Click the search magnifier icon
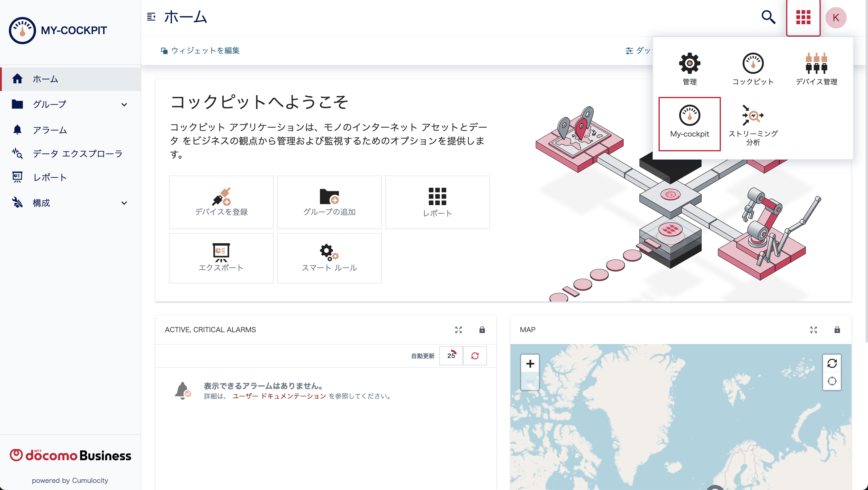This screenshot has width=868, height=490. (768, 17)
